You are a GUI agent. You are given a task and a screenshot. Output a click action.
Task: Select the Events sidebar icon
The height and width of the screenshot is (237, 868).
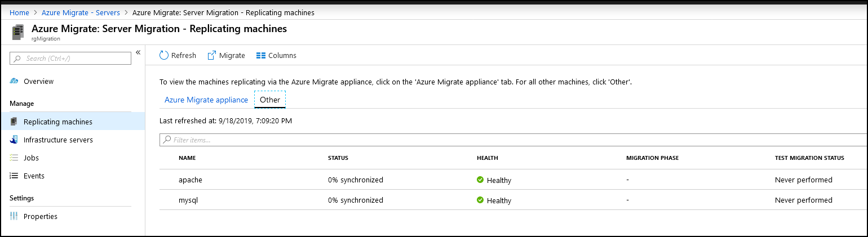(x=14, y=176)
